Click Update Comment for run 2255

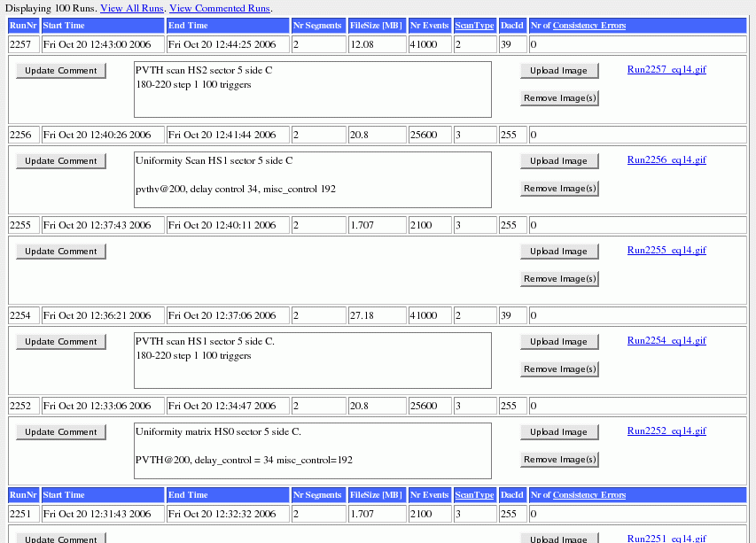(61, 251)
